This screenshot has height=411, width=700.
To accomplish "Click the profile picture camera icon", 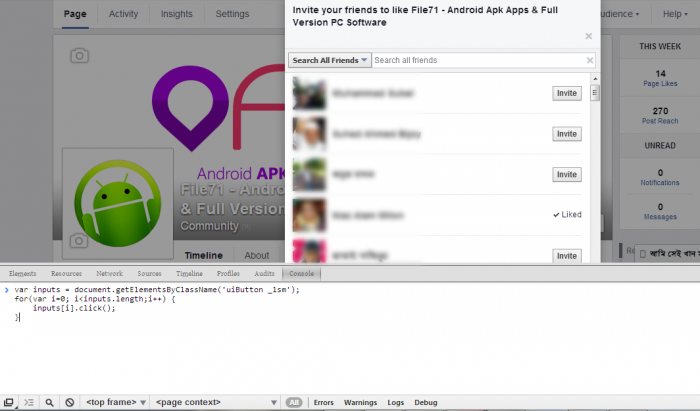I will 79,241.
